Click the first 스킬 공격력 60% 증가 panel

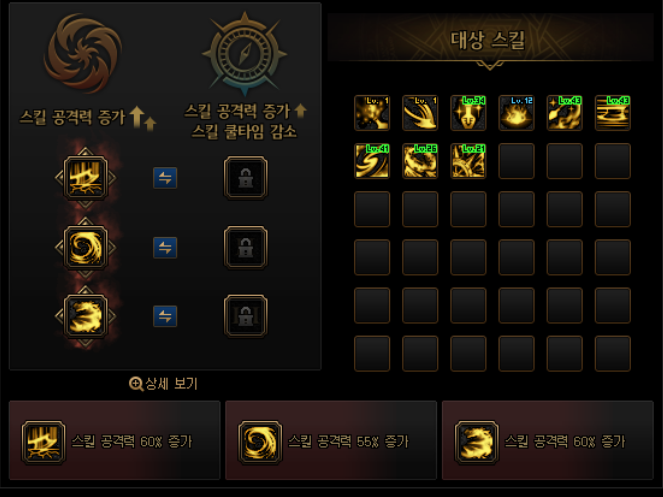[x=115, y=440]
